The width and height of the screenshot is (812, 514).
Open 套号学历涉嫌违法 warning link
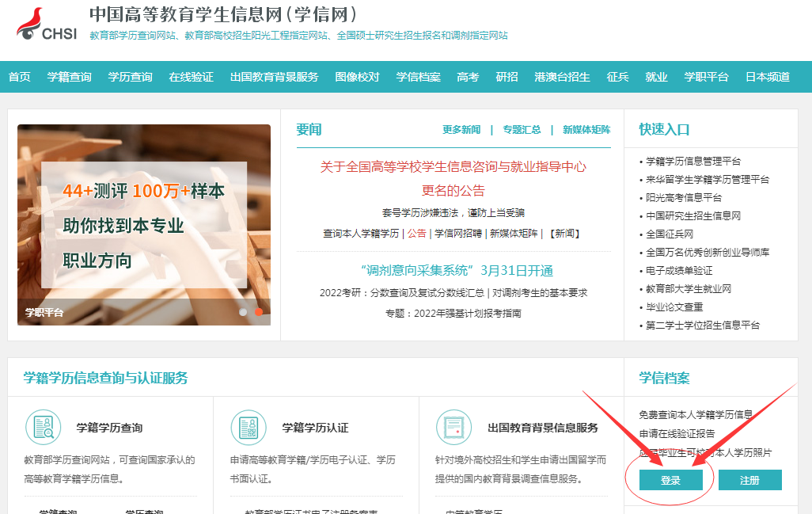pos(453,212)
